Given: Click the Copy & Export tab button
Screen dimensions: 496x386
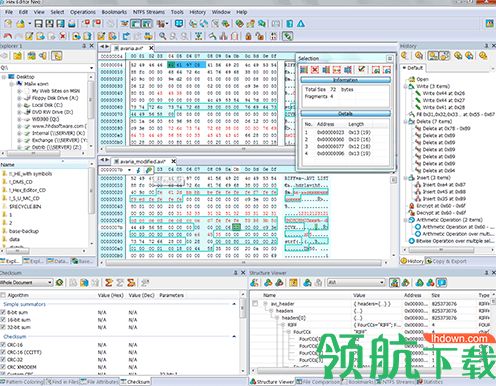Looking at the screenshot, I should [446, 261].
